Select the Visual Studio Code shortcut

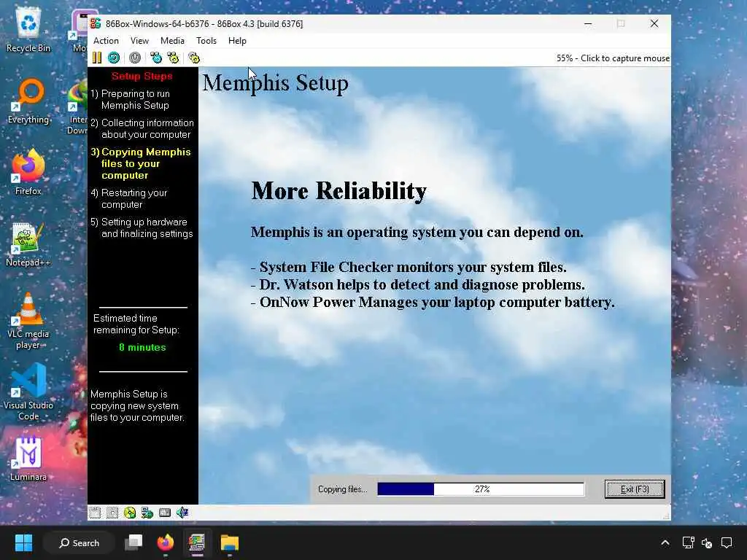[x=28, y=392]
